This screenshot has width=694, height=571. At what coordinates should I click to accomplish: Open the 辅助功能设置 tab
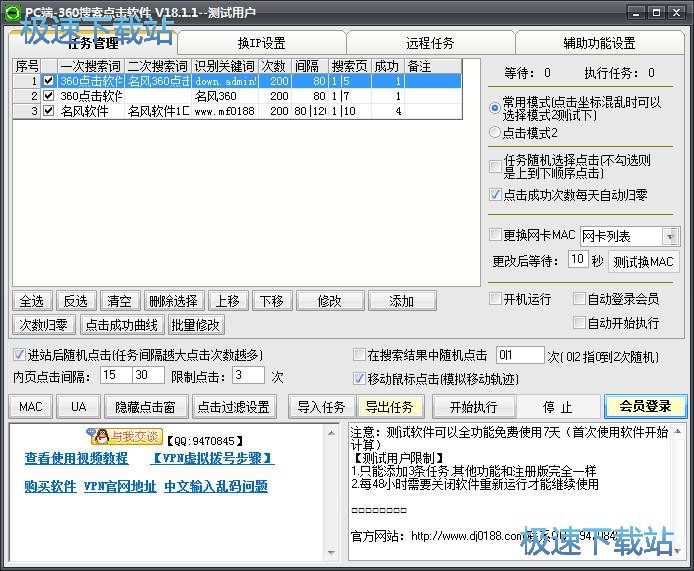(x=599, y=43)
